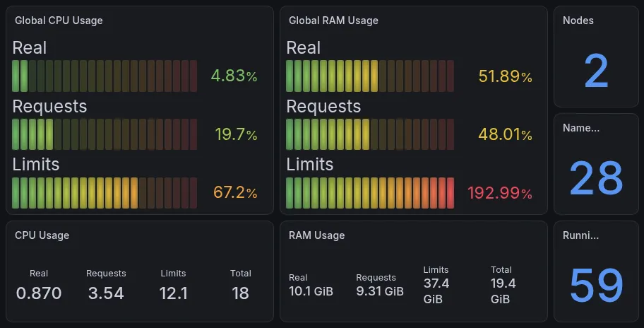Click the Requests label in CPU Usage panel

(106, 274)
